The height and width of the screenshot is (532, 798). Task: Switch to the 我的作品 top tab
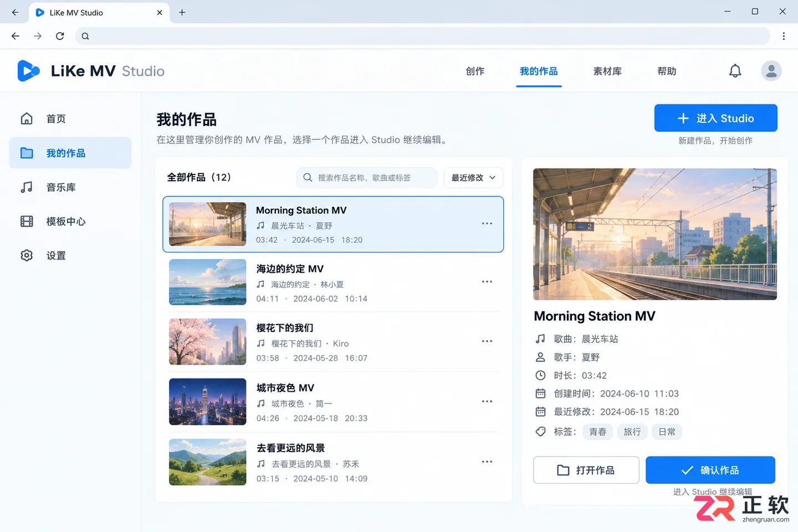pos(539,71)
